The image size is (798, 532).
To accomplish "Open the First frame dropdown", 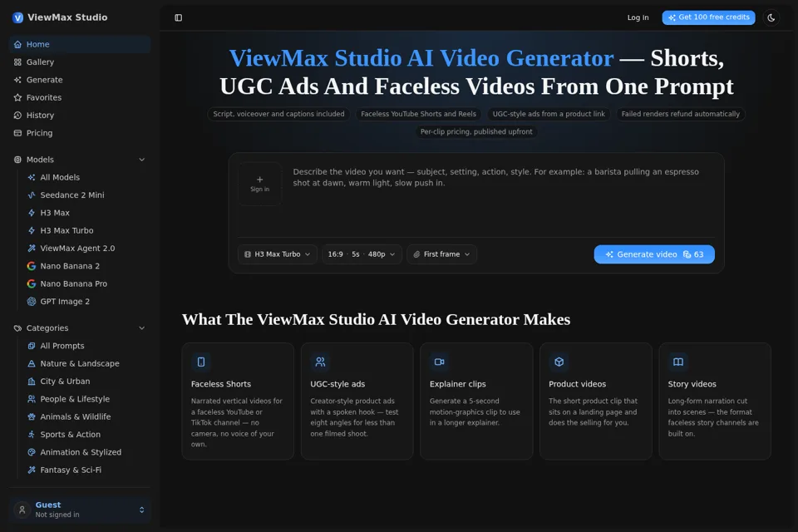I will [x=441, y=254].
